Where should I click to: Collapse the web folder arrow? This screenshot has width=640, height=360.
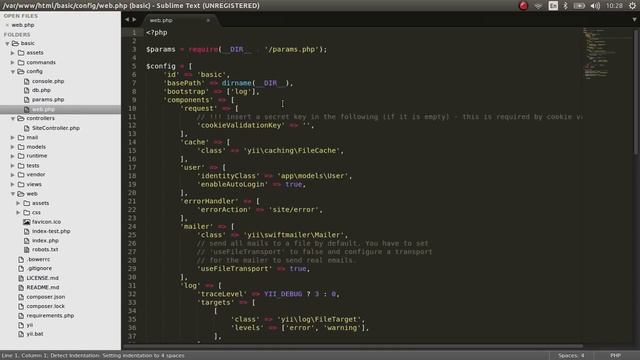tap(13, 194)
